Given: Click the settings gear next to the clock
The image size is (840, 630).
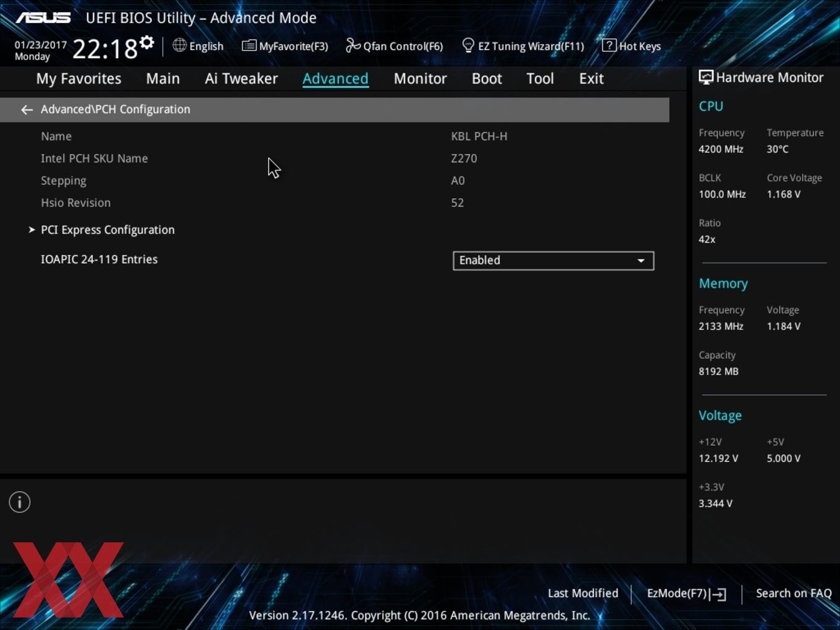Looking at the screenshot, I should [x=146, y=42].
